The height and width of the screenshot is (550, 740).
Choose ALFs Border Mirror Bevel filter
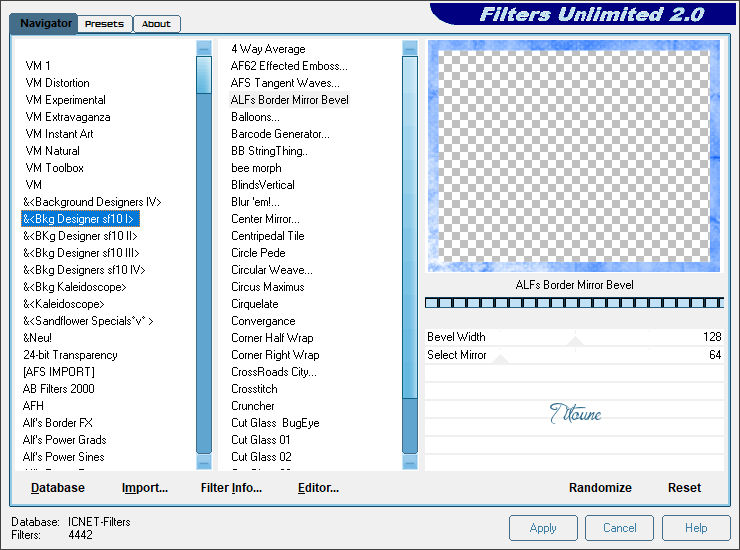tap(289, 100)
